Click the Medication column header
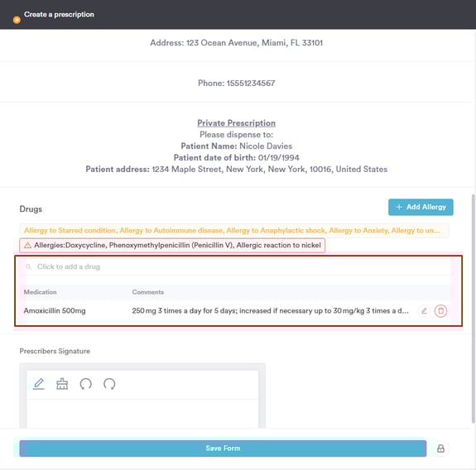Screen dimensions: 476x470 pyautogui.click(x=40, y=292)
